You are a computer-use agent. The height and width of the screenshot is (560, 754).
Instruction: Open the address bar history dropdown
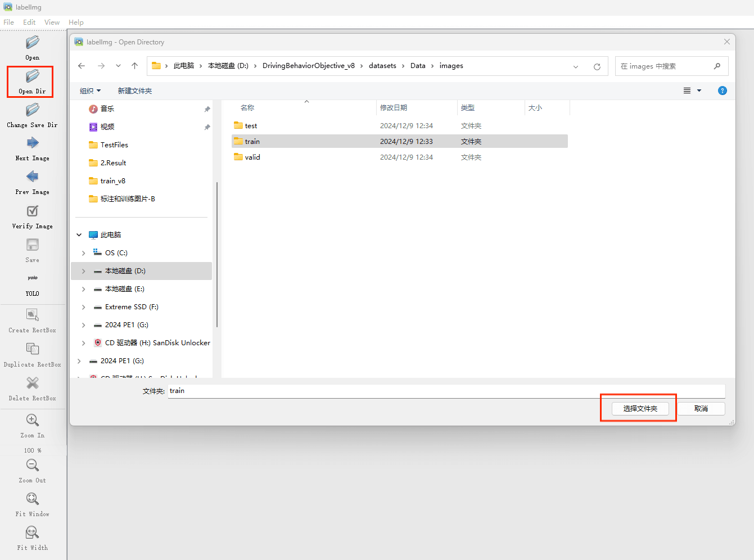576,66
